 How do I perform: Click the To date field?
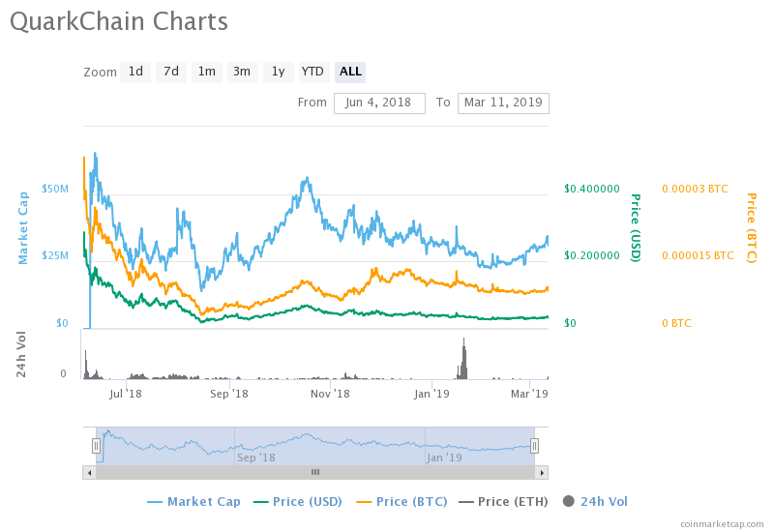pos(503,103)
